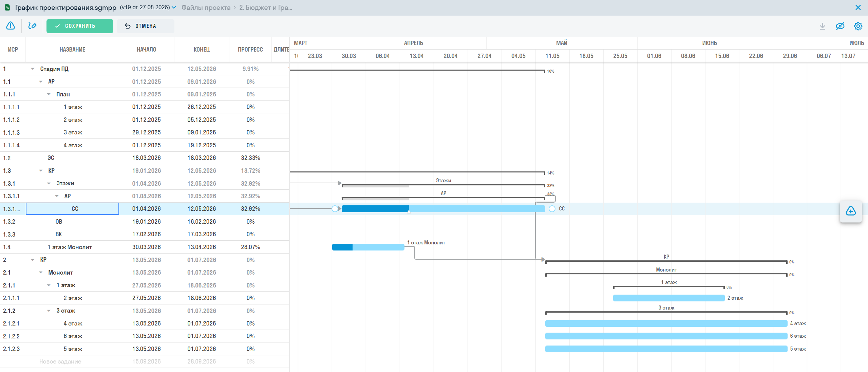Toggle the crossed-eye visibility icon
Screen dimensions: 868x372
coord(840,26)
